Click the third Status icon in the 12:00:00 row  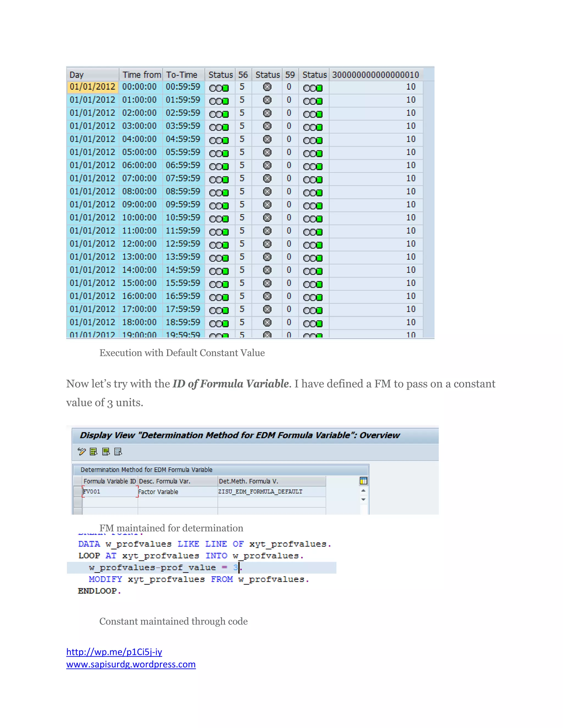point(313,245)
